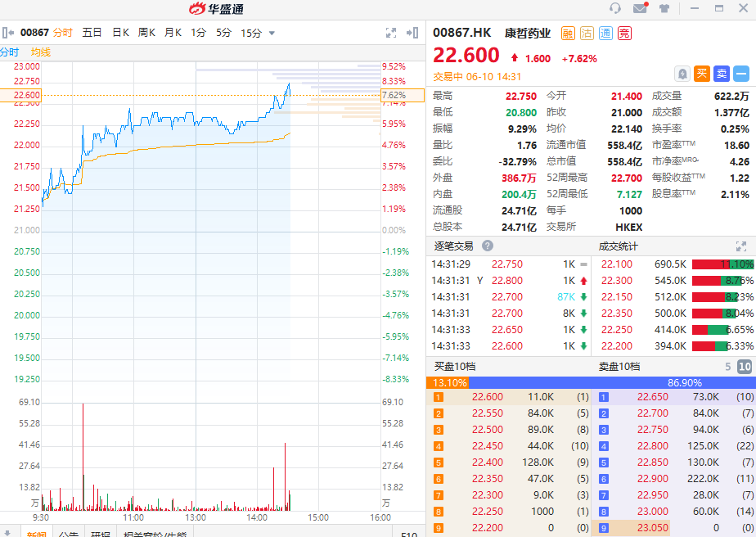The width and height of the screenshot is (756, 537).
Task: Show 5-level order book depth
Action: [x=728, y=367]
